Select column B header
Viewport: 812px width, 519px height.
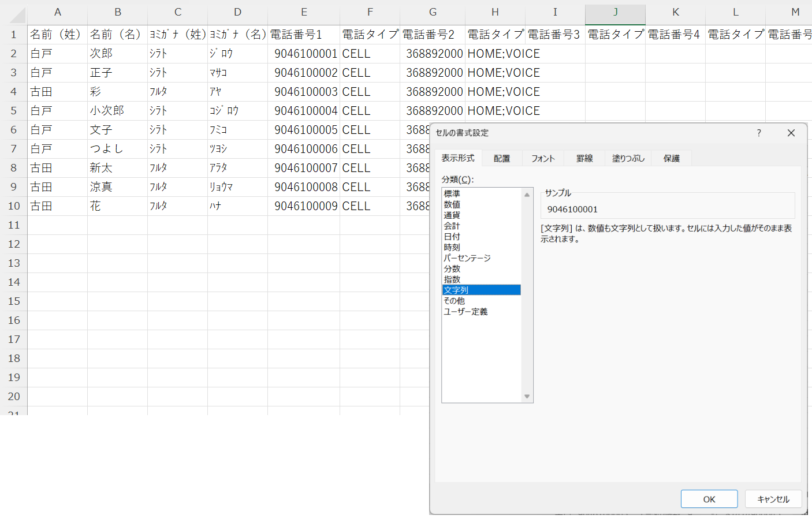(x=118, y=12)
